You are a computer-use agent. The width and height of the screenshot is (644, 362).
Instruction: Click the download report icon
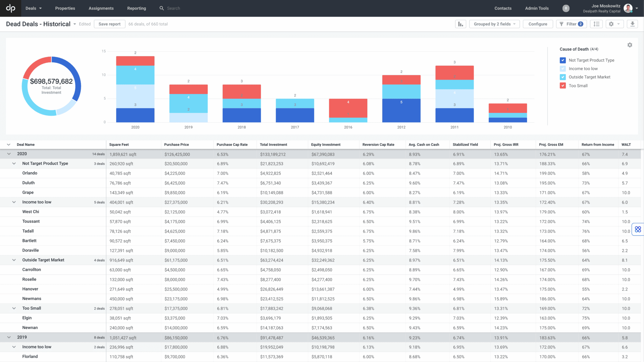click(632, 24)
